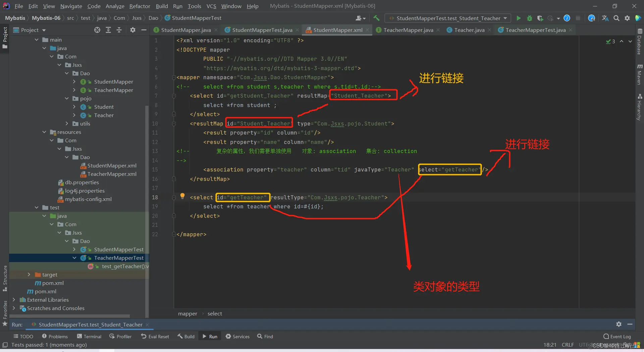Expand the target folder
This screenshot has width=644, height=352.
point(29,274)
